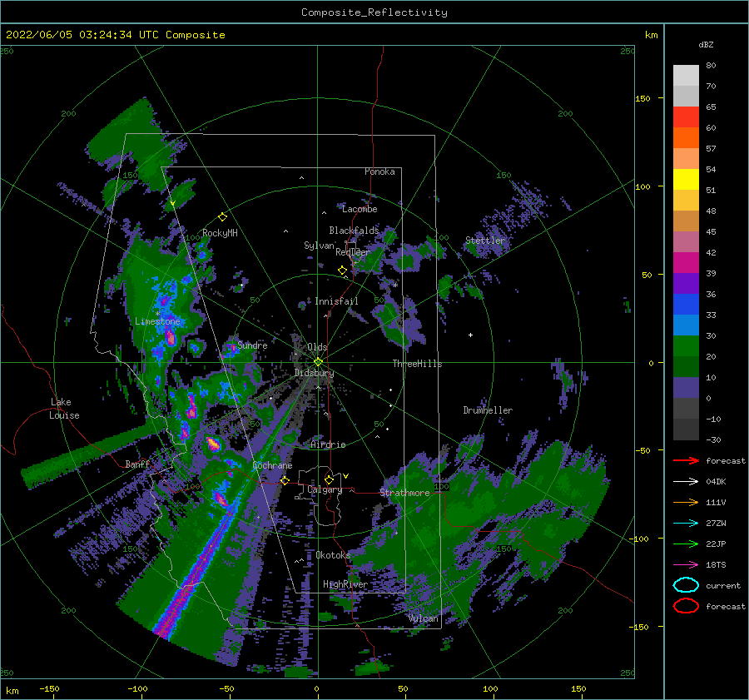The image size is (749, 700).
Task: Click the white plus marker east of ThreeHills
Action: (x=470, y=335)
